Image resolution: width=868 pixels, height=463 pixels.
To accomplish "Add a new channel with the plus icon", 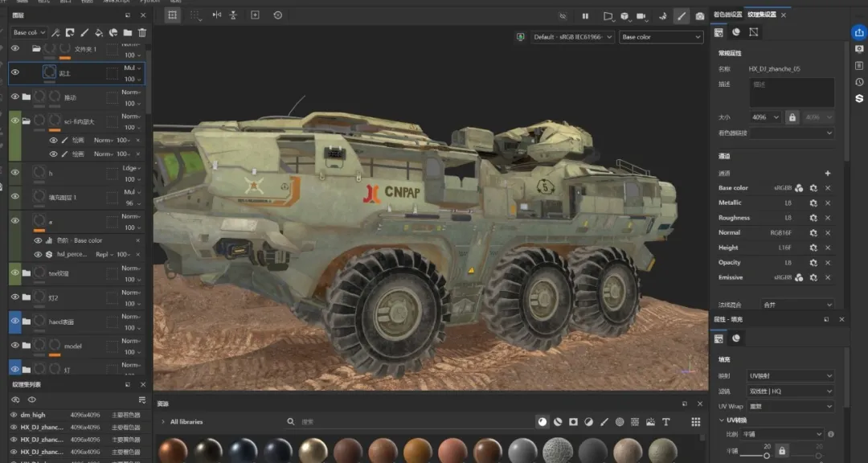I will pos(828,174).
